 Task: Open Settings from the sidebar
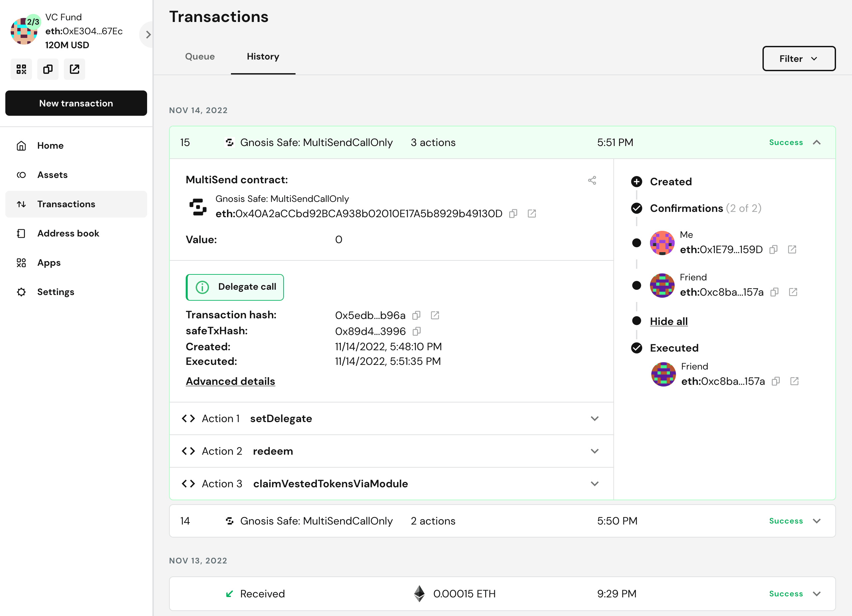pos(76,292)
